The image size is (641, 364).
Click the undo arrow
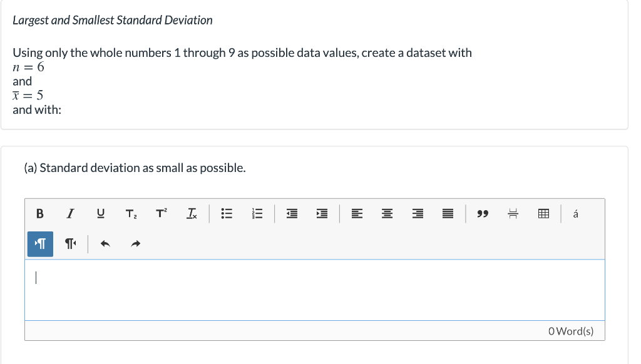click(105, 244)
